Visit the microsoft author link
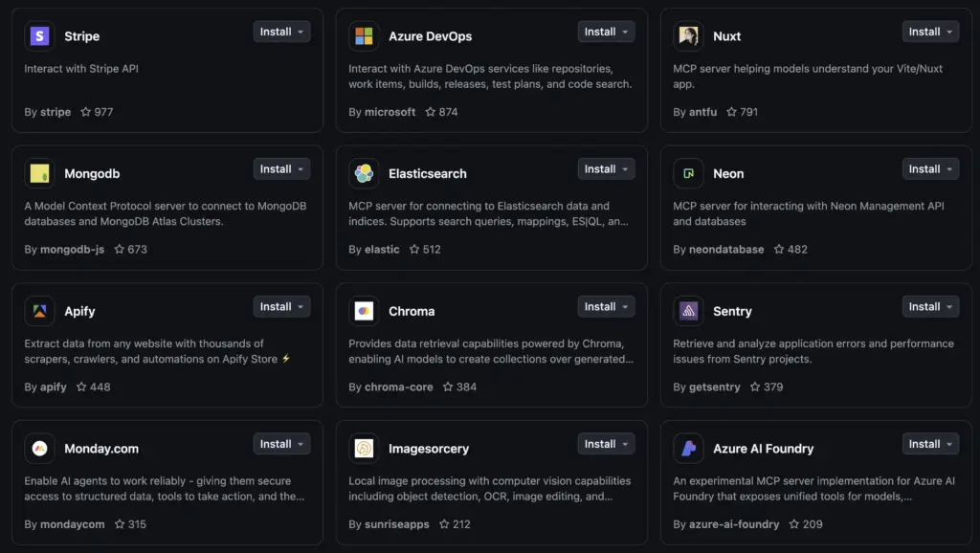Viewport: 980px width, 553px height. 390,112
